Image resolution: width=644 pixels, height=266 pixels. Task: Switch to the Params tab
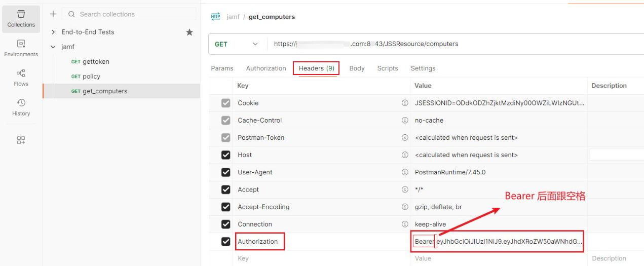pos(222,68)
